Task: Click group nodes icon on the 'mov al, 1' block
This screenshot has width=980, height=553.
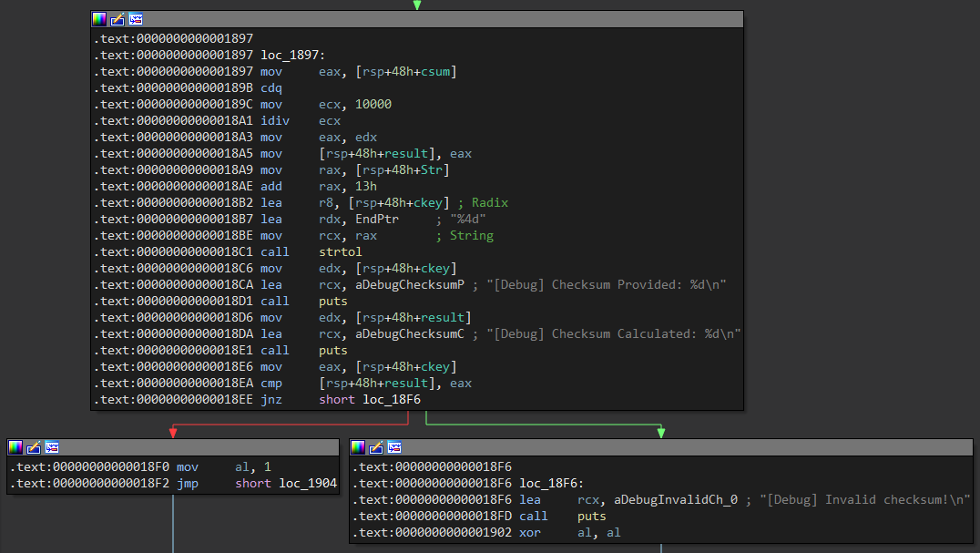Action: [52, 447]
